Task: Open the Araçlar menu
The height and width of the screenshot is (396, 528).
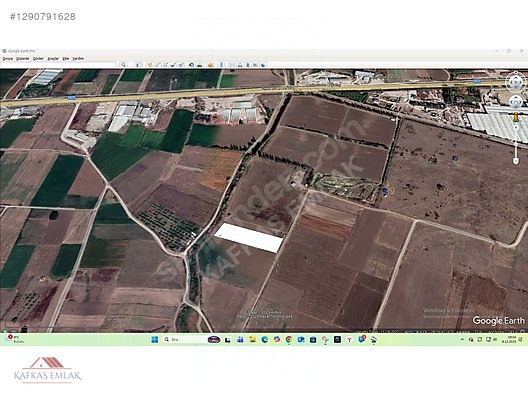Action: click(x=53, y=59)
